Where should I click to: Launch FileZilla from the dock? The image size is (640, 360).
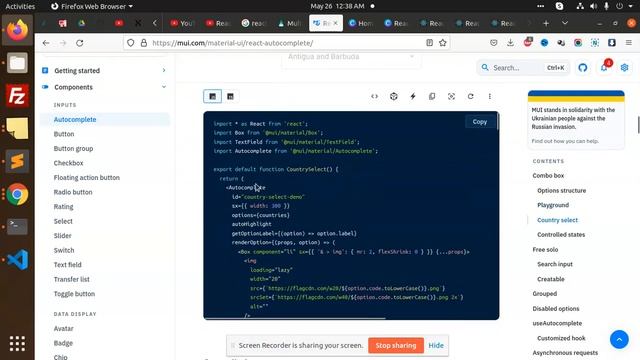point(17,96)
